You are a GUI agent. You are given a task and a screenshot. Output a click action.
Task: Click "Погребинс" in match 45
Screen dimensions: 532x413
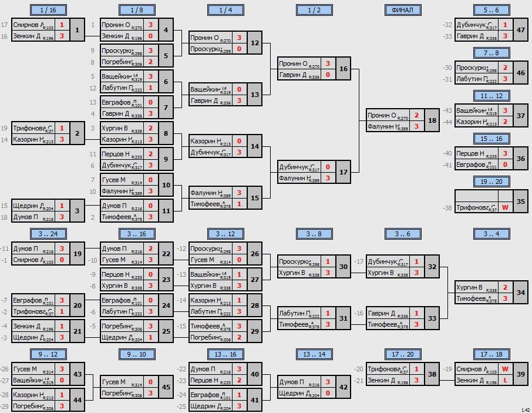click(117, 393)
